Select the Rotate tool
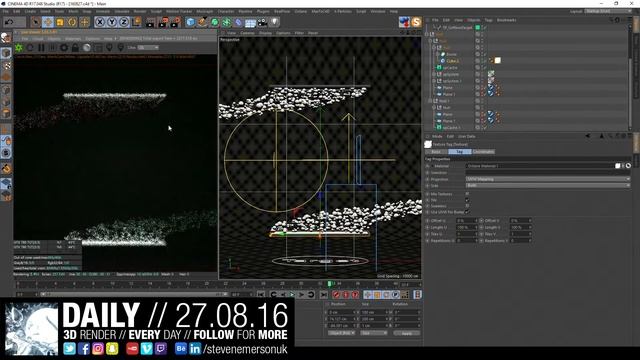Image resolution: width=640 pixels, height=360 pixels. coord(72,22)
